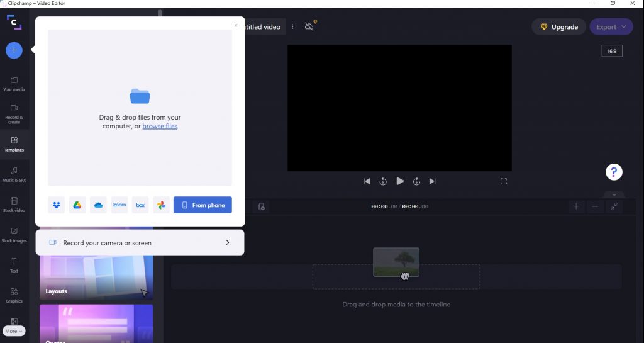
Task: Open the Graphics sidebar section
Action: tap(14, 295)
